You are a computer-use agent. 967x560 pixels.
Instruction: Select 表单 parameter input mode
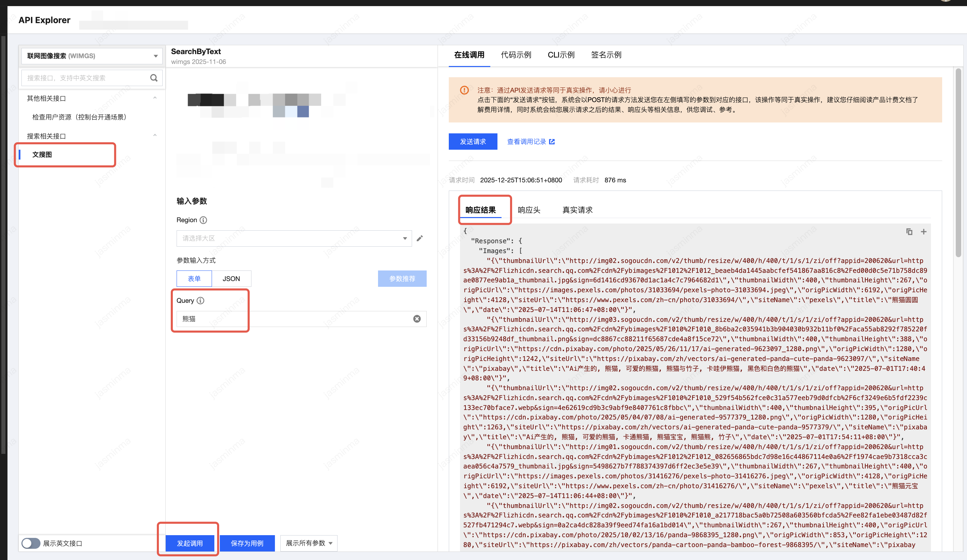(194, 279)
